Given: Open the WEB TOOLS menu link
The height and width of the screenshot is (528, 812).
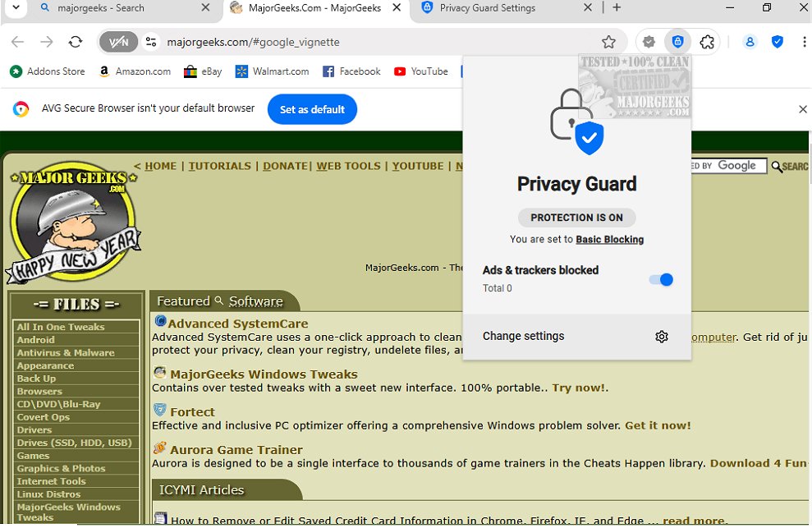Looking at the screenshot, I should 348,167.
